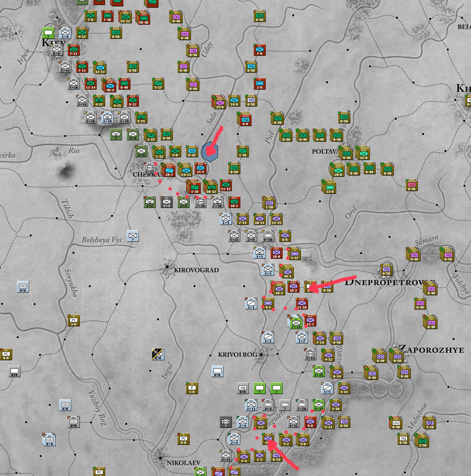Select the red 7-48 armor counter
471x476 pixels.
point(108,16)
